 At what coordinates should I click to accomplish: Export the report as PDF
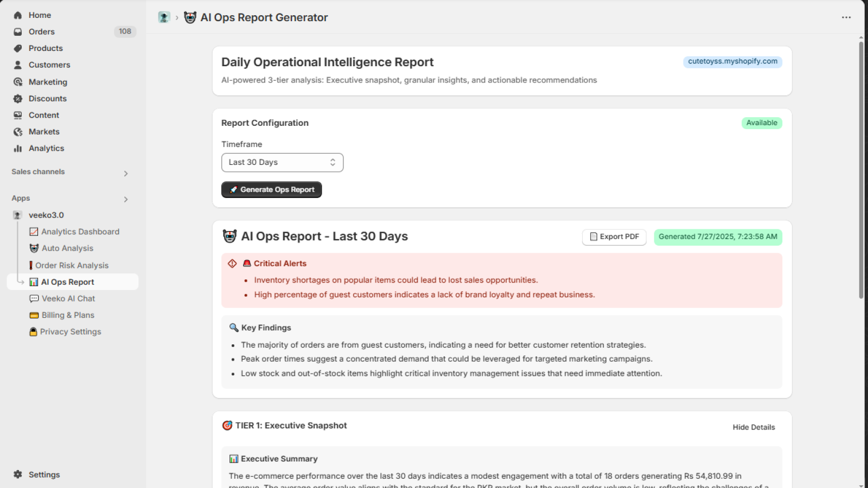pyautogui.click(x=614, y=237)
